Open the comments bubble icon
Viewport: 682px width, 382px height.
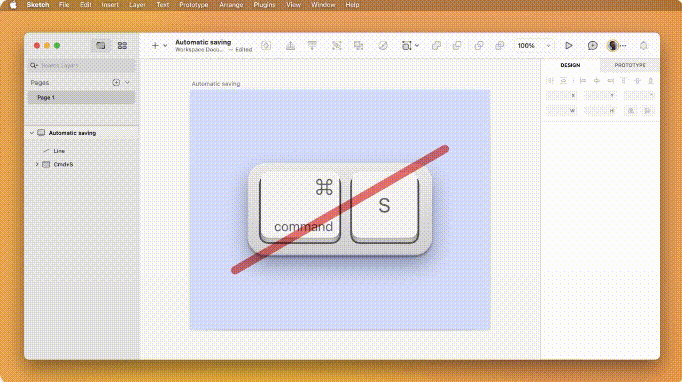pyautogui.click(x=592, y=46)
